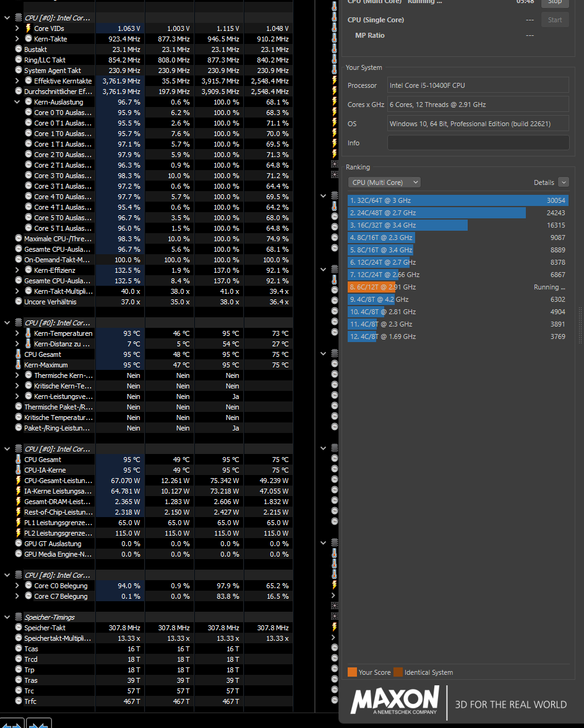Click the Processor field showing Intel Core i5-10400F
584x728 pixels.
[478, 85]
